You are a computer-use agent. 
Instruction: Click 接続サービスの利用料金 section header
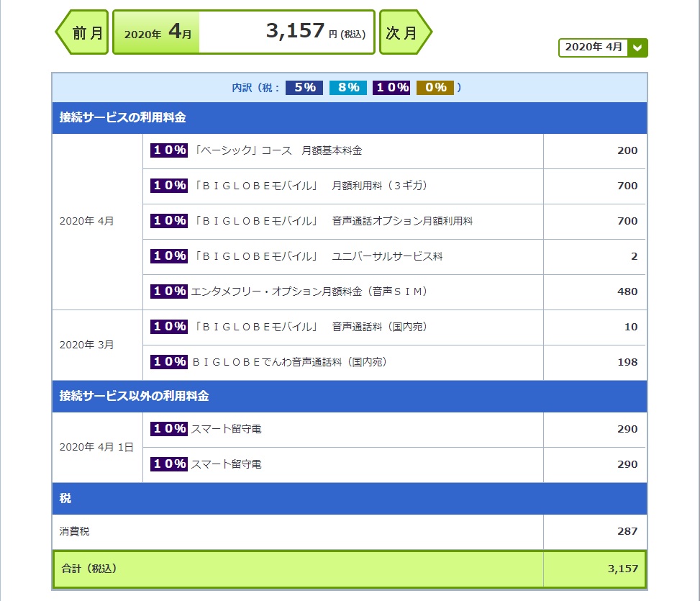[350, 118]
